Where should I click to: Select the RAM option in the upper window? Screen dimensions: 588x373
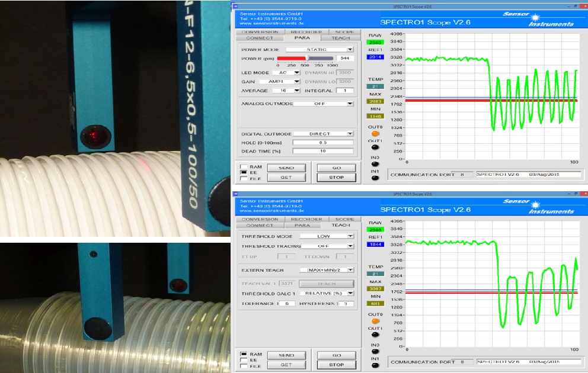click(x=244, y=166)
